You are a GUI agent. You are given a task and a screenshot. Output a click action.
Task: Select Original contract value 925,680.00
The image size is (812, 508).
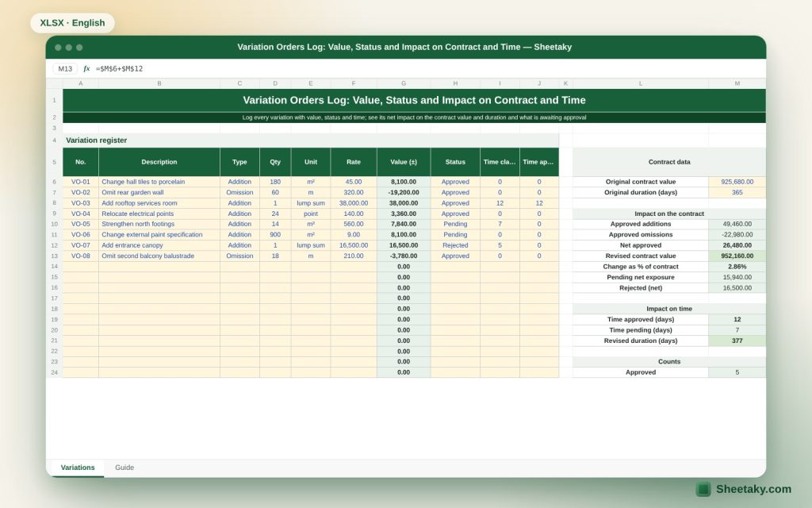click(737, 182)
